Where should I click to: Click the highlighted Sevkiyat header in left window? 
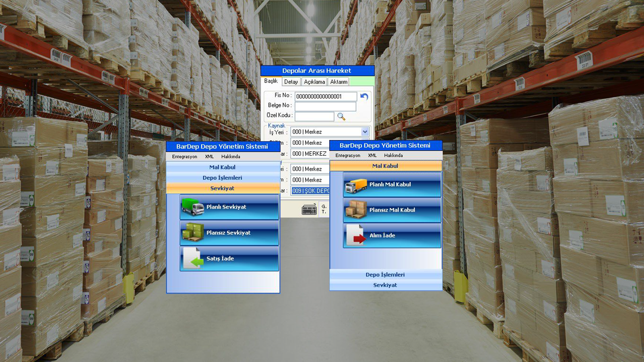(x=223, y=188)
